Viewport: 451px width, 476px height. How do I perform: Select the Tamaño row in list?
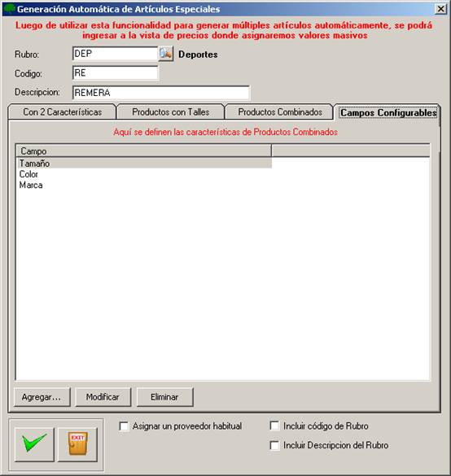(144, 164)
